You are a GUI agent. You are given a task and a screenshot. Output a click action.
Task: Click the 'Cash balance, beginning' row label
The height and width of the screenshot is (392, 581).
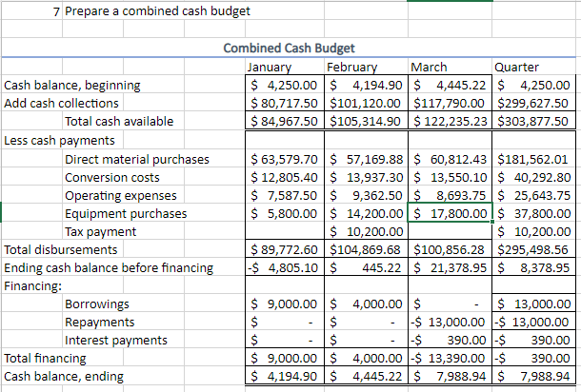72,85
